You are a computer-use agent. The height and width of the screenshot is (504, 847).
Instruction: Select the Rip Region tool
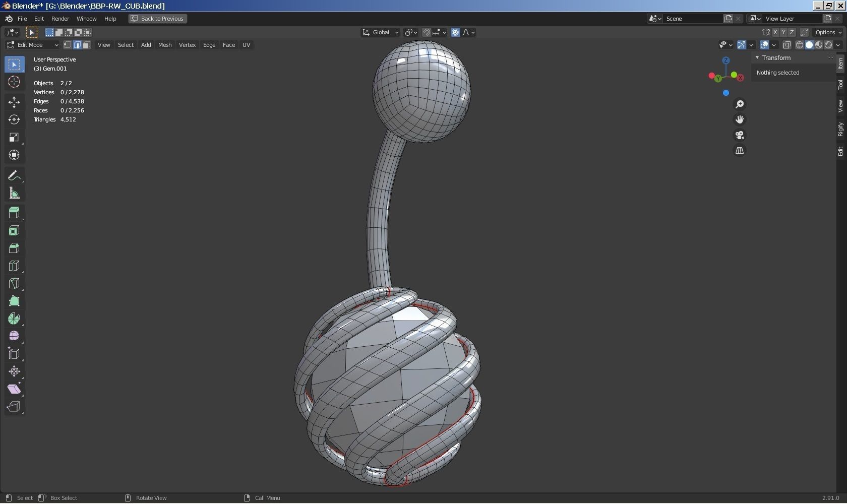coord(14,407)
